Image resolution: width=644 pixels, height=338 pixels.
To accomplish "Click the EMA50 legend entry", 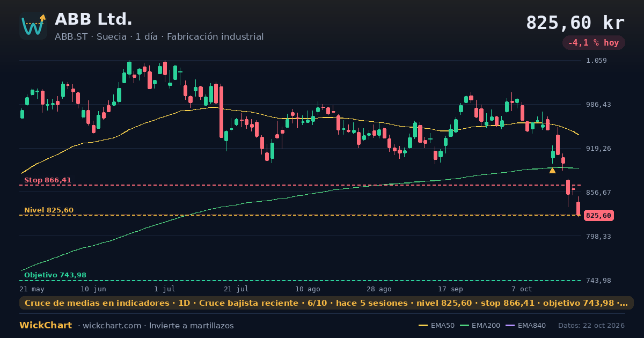I will click(436, 326).
